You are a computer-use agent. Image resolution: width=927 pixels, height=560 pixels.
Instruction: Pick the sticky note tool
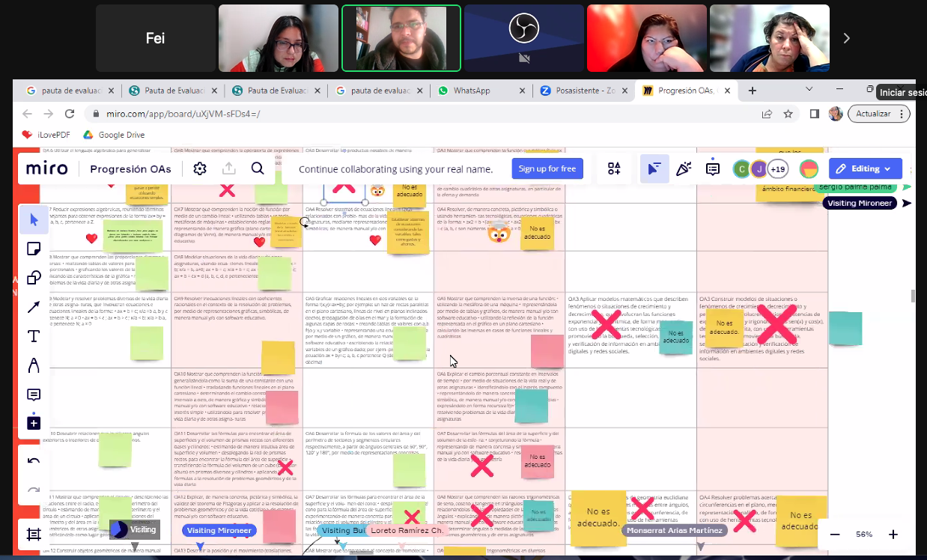point(34,249)
